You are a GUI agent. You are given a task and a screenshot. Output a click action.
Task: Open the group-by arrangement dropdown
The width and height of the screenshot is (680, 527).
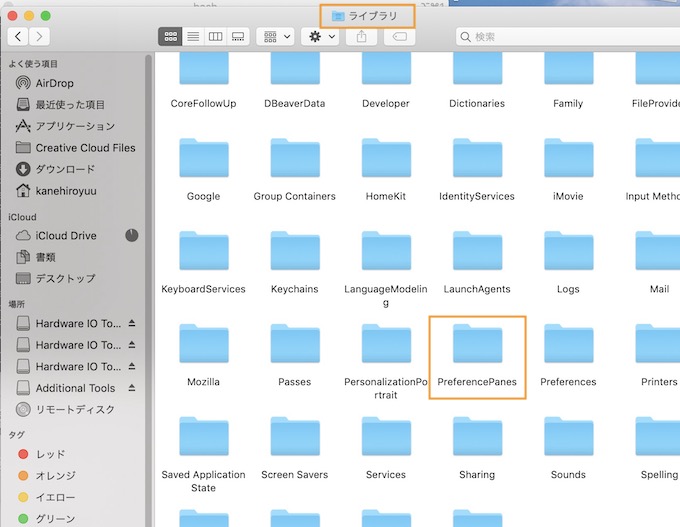click(x=275, y=36)
